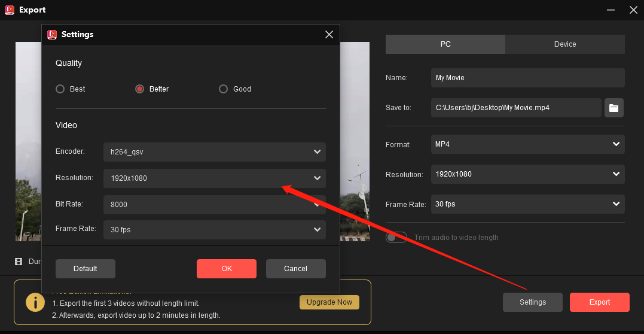Browse for folder next to Save to
This screenshot has width=644, height=334.
[614, 108]
